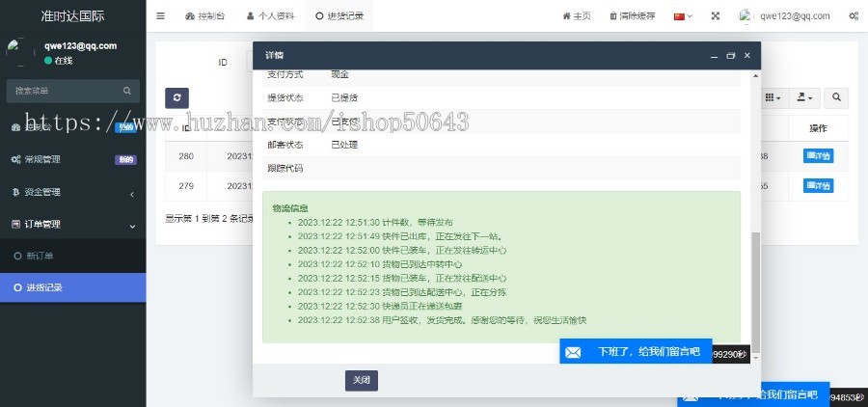The image size is (868, 407).
Task: Click the 常规管理 badge label
Action: pos(125,159)
